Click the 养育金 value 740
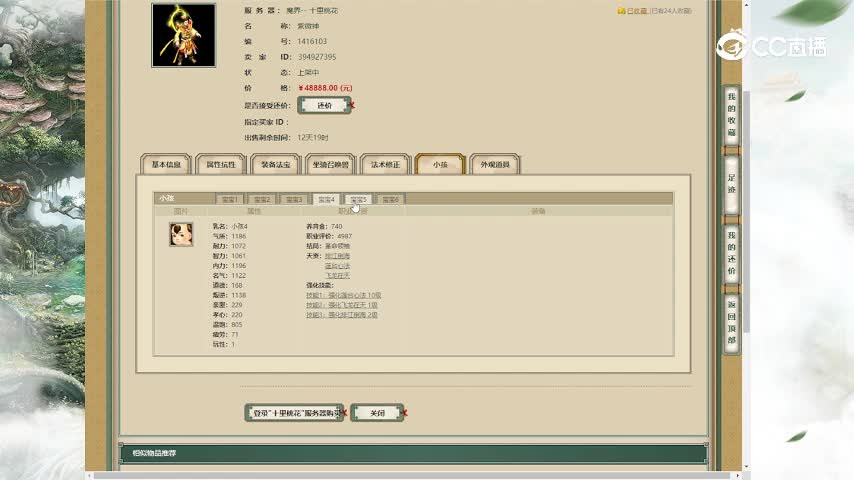 [x=336, y=226]
